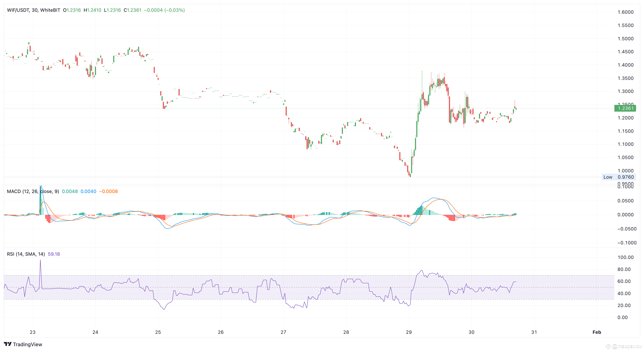Click the 60.00 RSI axis label
This screenshot has width=644, height=351.
pos(624,281)
